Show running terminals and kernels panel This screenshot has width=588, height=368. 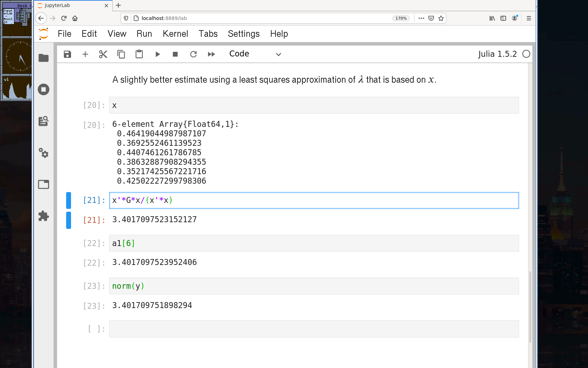[44, 89]
